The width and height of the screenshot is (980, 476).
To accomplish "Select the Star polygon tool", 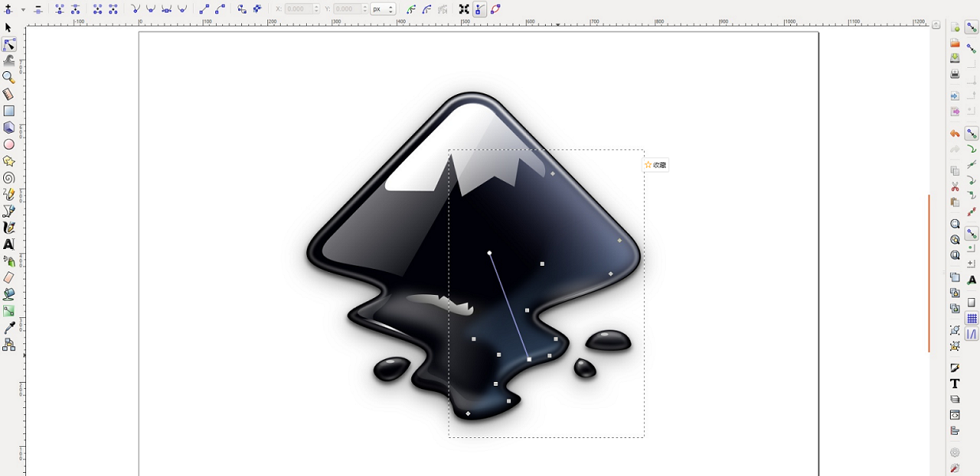I will point(9,161).
